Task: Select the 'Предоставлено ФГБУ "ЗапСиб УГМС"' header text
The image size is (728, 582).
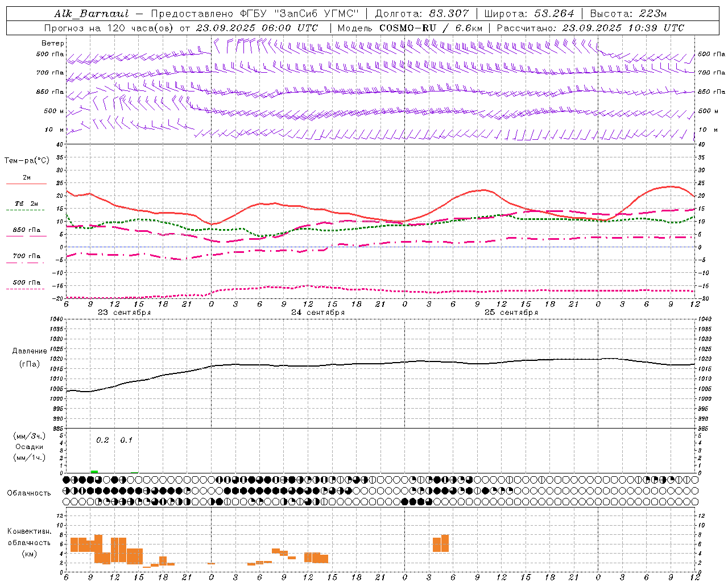Action: click(255, 14)
